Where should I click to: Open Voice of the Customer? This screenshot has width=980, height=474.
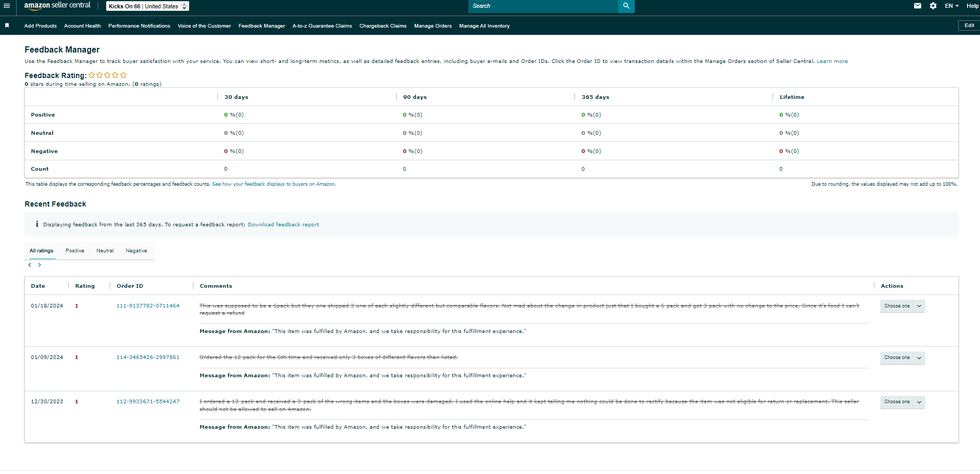pos(204,25)
